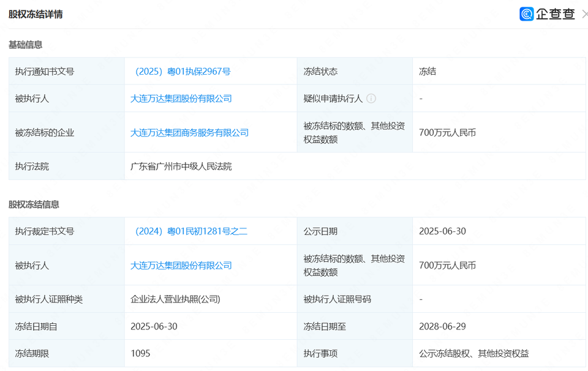Image resolution: width=588 pixels, height=371 pixels.
Task: Click the 执行通知书文号 label cell
Action: pyautogui.click(x=67, y=71)
